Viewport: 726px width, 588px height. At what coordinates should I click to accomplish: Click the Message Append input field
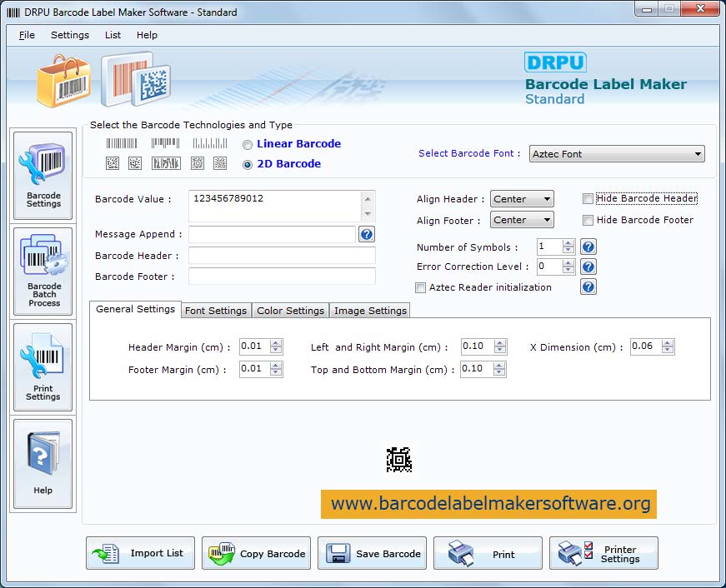point(273,235)
